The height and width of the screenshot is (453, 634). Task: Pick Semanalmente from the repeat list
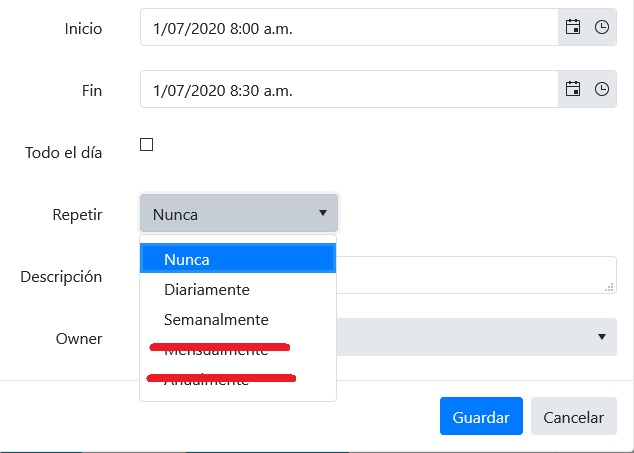point(237,320)
